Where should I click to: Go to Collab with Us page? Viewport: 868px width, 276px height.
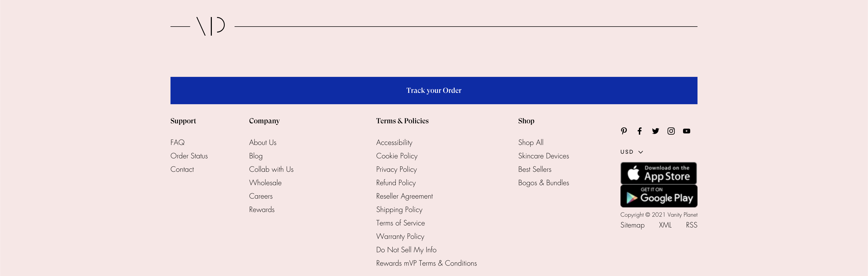tap(271, 169)
